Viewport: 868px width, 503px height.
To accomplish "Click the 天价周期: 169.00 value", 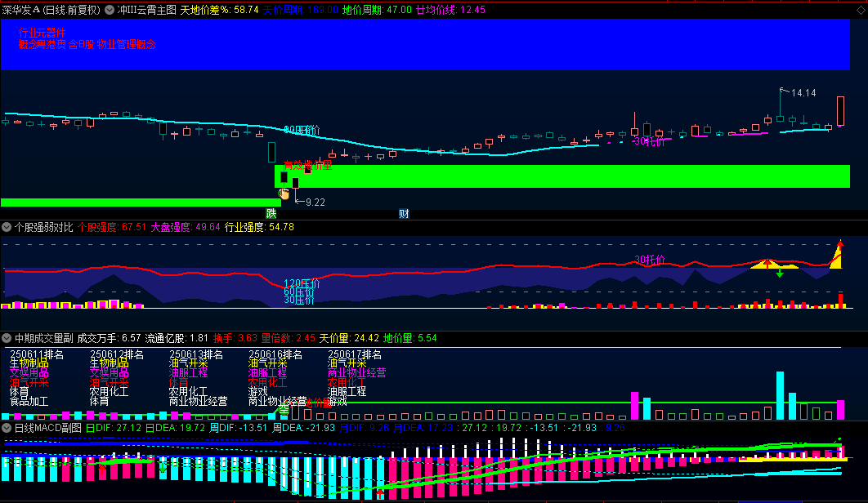I will (x=300, y=10).
